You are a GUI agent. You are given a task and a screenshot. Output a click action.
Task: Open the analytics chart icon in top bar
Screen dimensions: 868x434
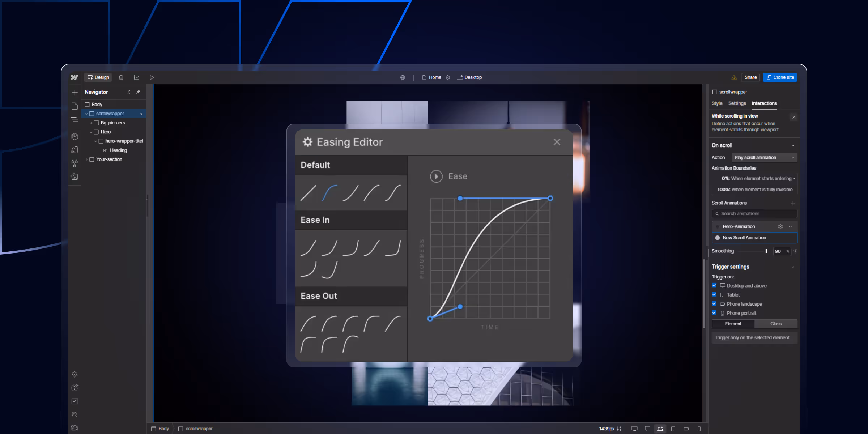pyautogui.click(x=136, y=77)
